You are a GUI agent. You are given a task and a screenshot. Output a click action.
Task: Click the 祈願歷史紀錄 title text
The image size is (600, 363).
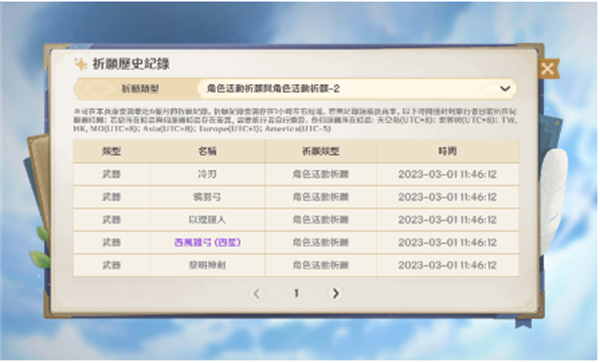131,64
